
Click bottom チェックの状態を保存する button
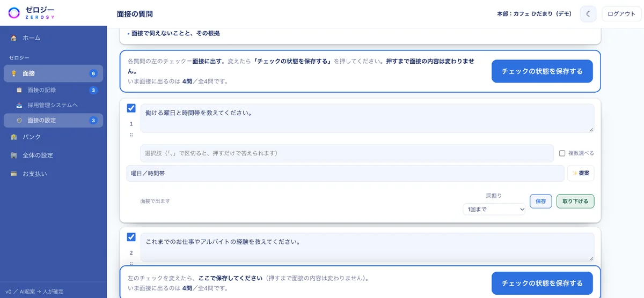point(542,283)
